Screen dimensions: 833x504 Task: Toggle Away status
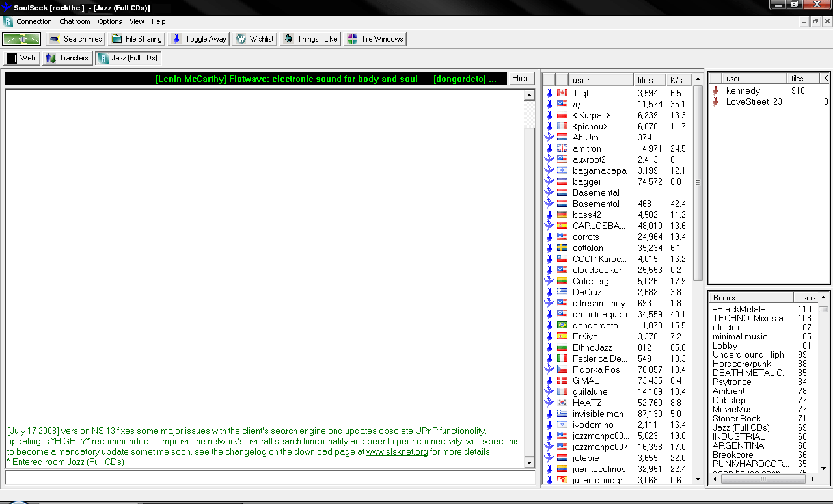point(198,39)
